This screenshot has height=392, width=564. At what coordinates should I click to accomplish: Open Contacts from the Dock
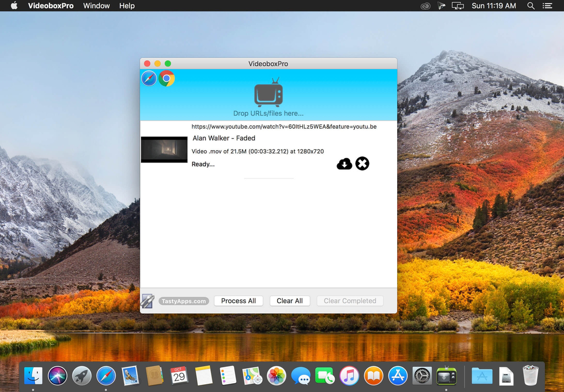pyautogui.click(x=155, y=376)
